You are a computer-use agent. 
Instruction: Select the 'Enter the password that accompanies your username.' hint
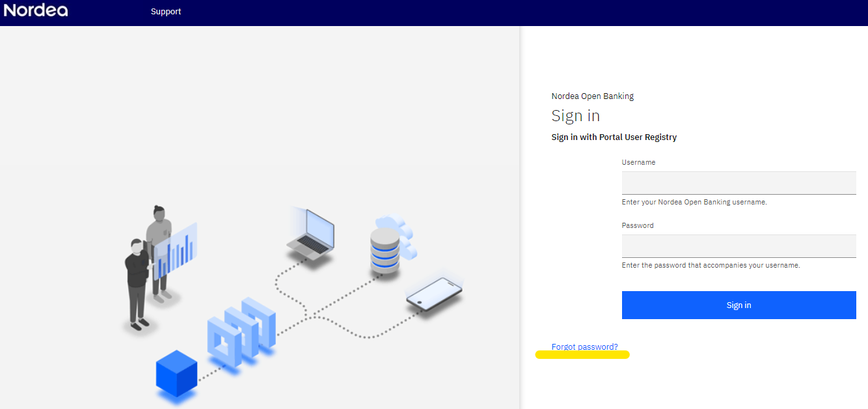pos(711,265)
